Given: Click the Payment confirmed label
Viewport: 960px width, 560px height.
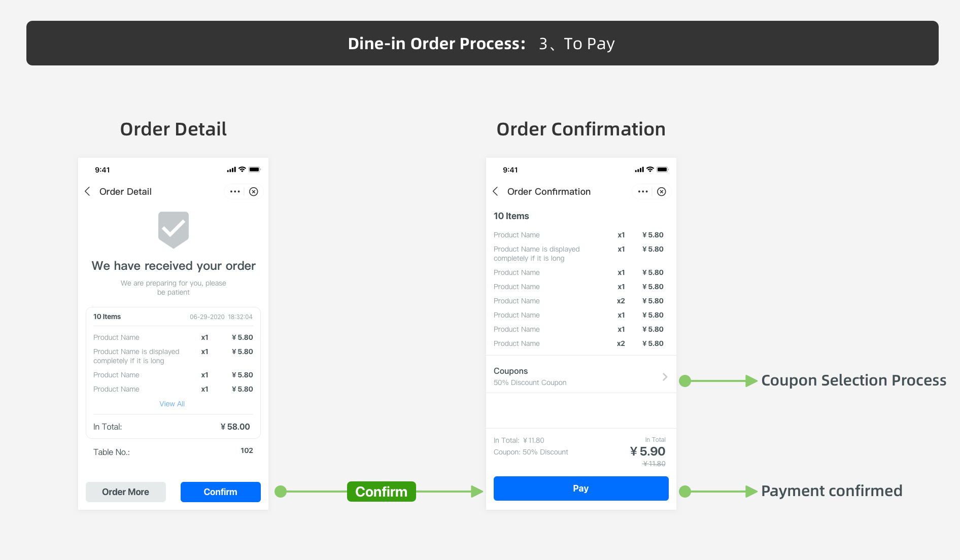Looking at the screenshot, I should point(832,491).
